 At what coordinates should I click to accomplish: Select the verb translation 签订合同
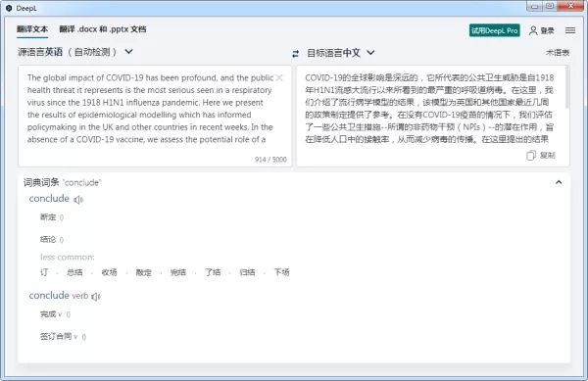[x=56, y=336]
